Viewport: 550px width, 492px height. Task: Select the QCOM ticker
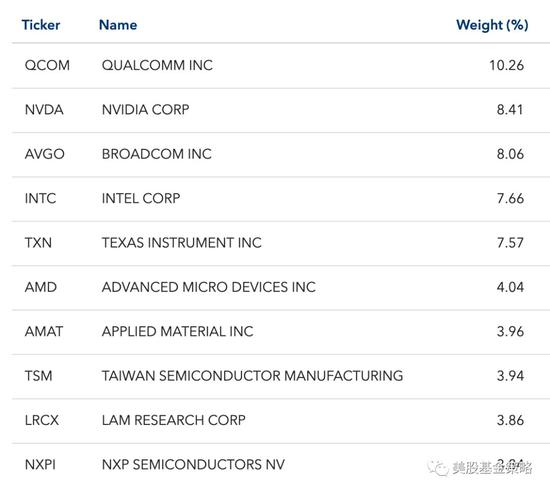(47, 66)
